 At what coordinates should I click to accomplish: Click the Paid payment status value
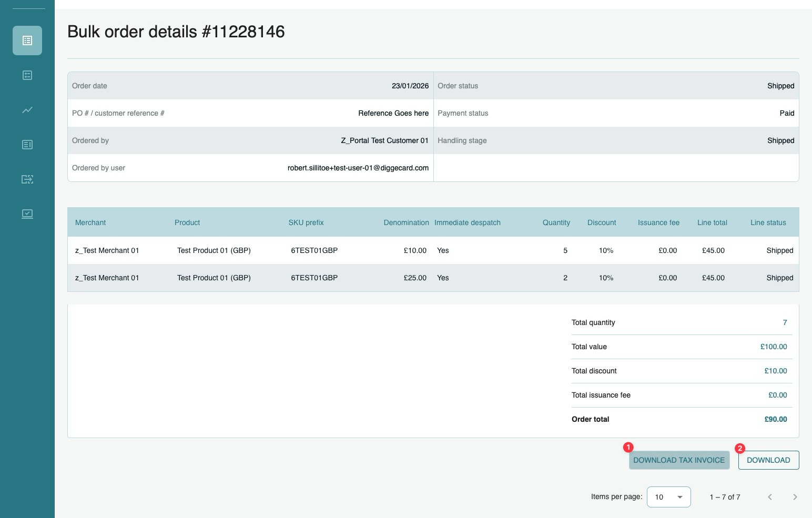click(x=787, y=113)
